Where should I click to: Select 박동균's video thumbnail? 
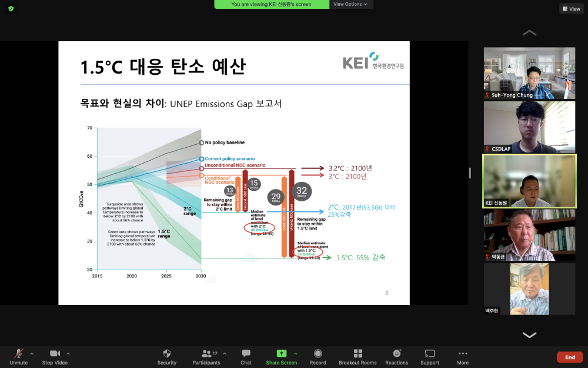tap(530, 235)
